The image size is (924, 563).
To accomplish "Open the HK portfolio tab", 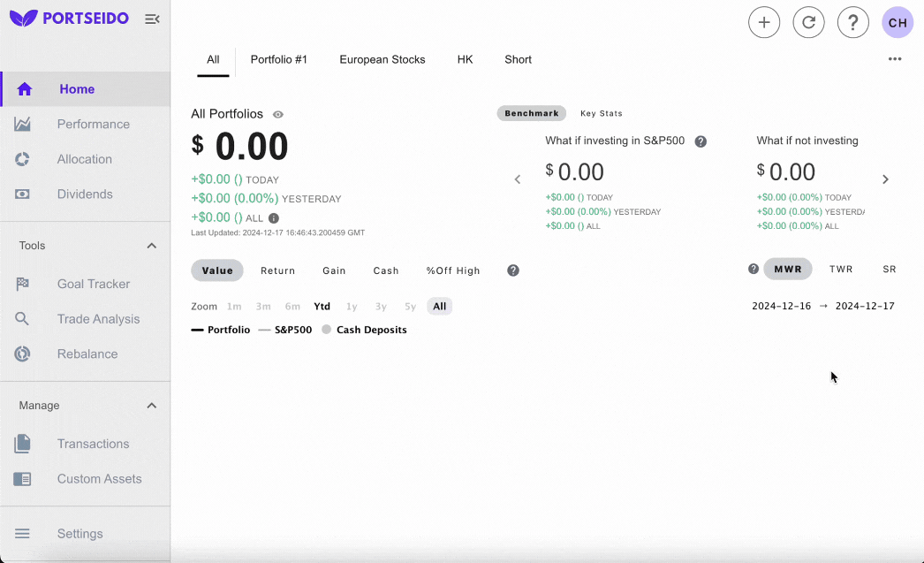I will click(x=466, y=59).
